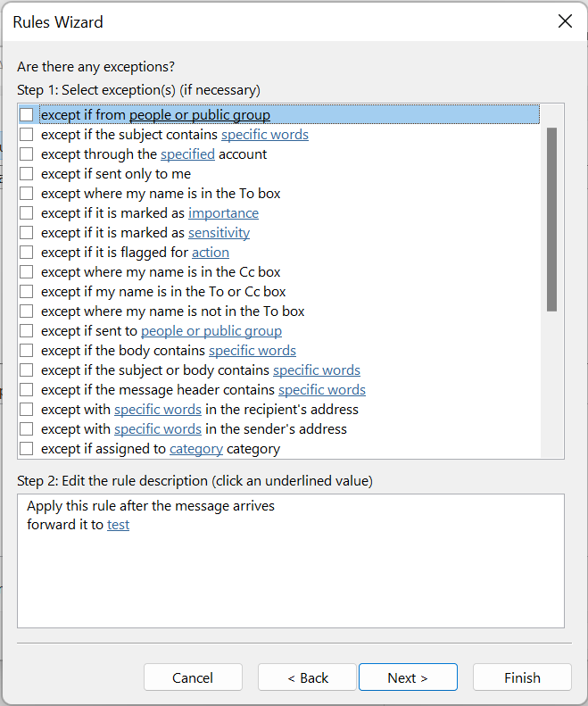Click 'forward it to' text in description
The width and height of the screenshot is (588, 706).
(65, 525)
